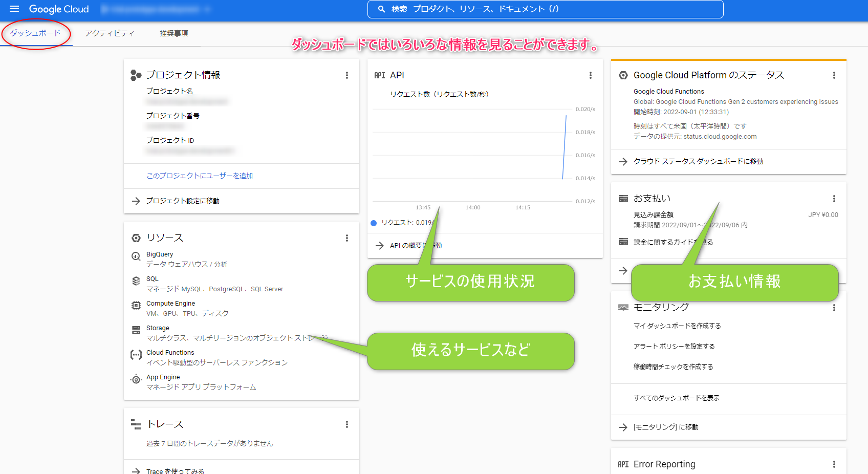Click the Error Reporting API icon

(622, 464)
